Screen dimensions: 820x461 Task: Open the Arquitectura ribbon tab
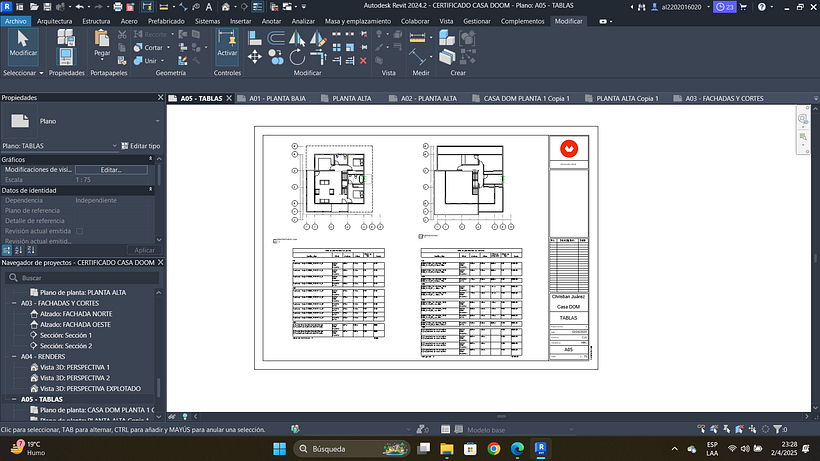pos(54,21)
